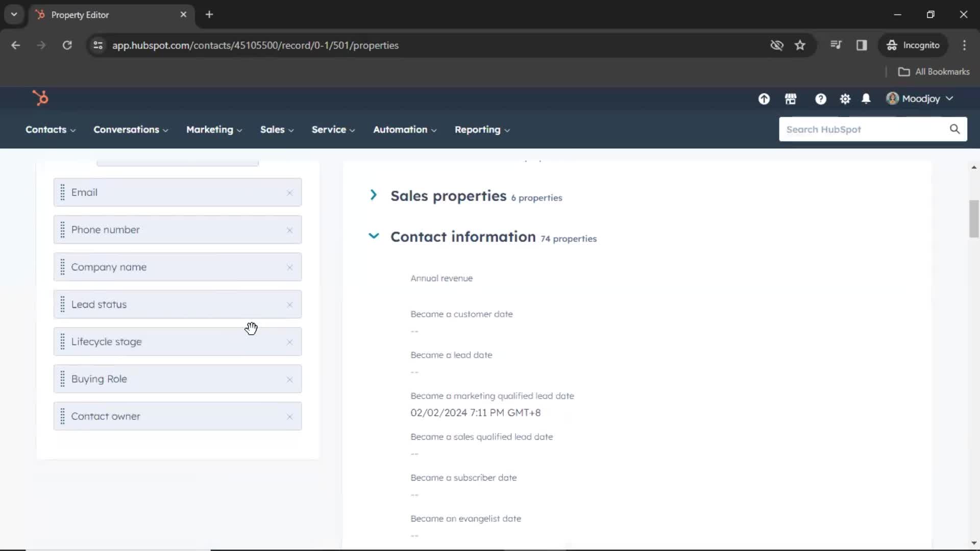The height and width of the screenshot is (551, 980).
Task: Remove Phone number property with X
Action: click(x=289, y=230)
